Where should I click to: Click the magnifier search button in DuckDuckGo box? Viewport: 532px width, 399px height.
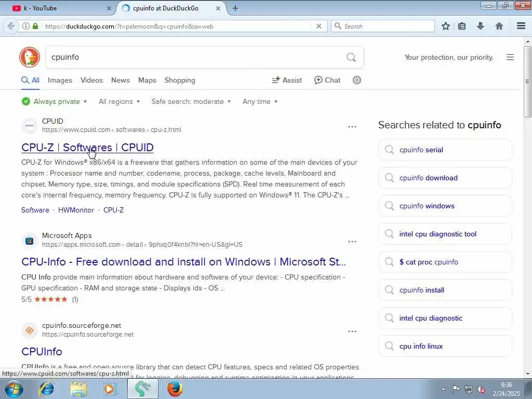click(351, 57)
